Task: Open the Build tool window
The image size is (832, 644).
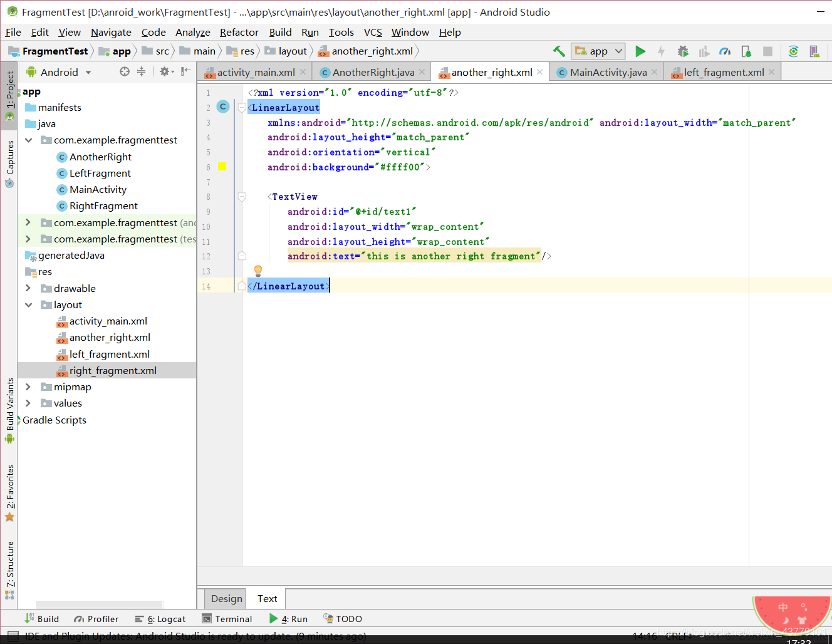Action: [x=41, y=619]
